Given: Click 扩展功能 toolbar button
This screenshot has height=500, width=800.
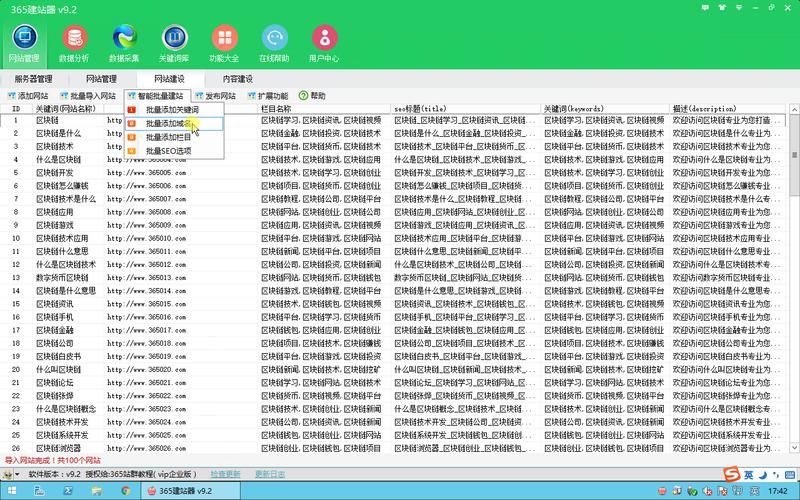Looking at the screenshot, I should pos(267,96).
